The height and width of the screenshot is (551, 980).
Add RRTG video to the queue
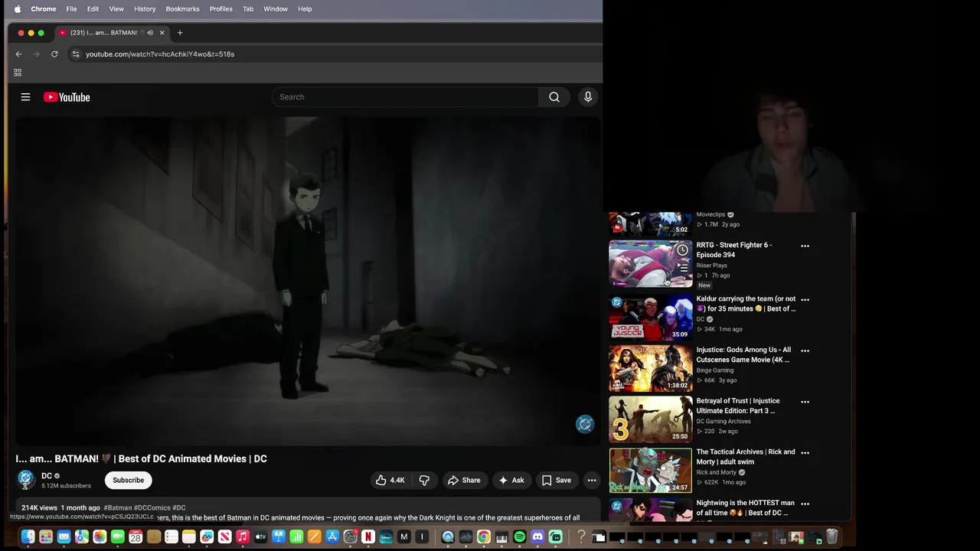click(x=682, y=268)
